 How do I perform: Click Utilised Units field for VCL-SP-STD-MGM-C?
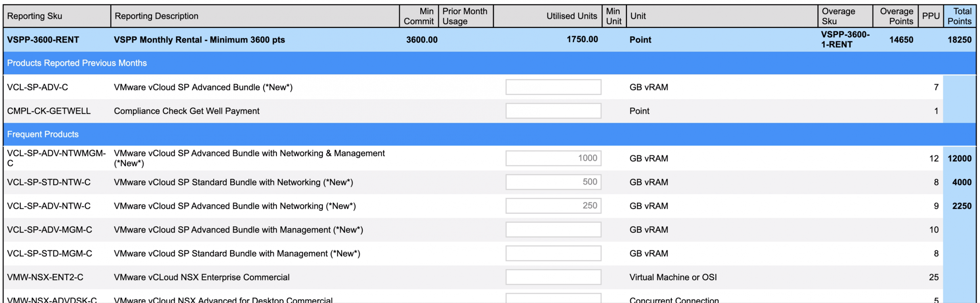[553, 253]
